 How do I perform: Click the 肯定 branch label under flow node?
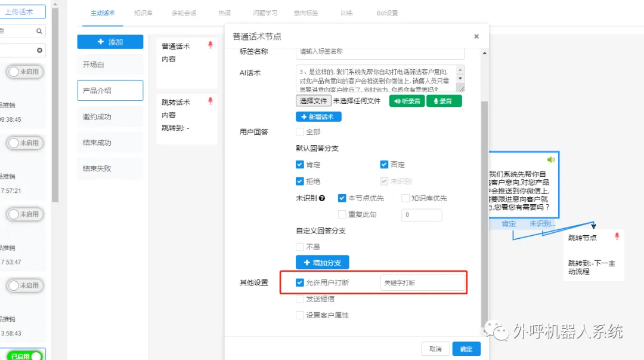coord(509,223)
